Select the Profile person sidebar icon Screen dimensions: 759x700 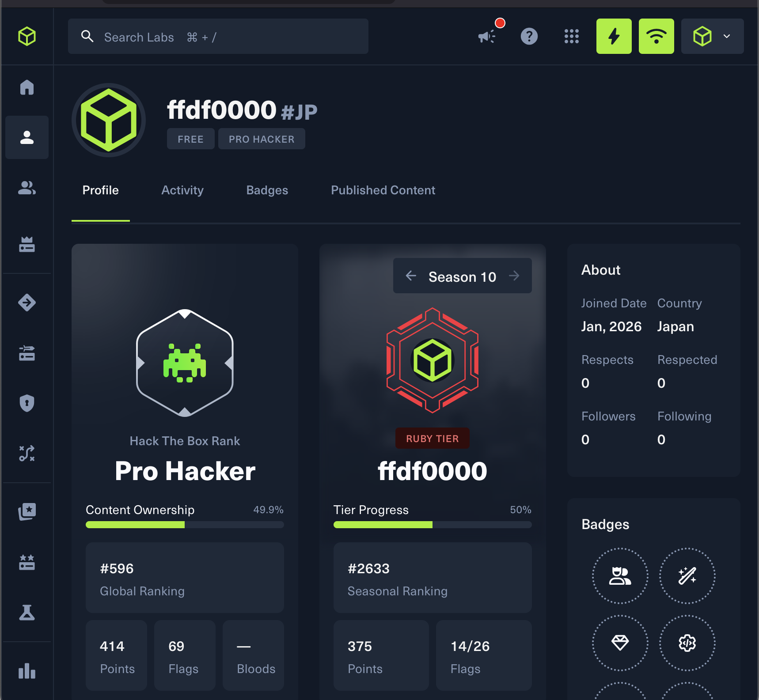pos(27,137)
